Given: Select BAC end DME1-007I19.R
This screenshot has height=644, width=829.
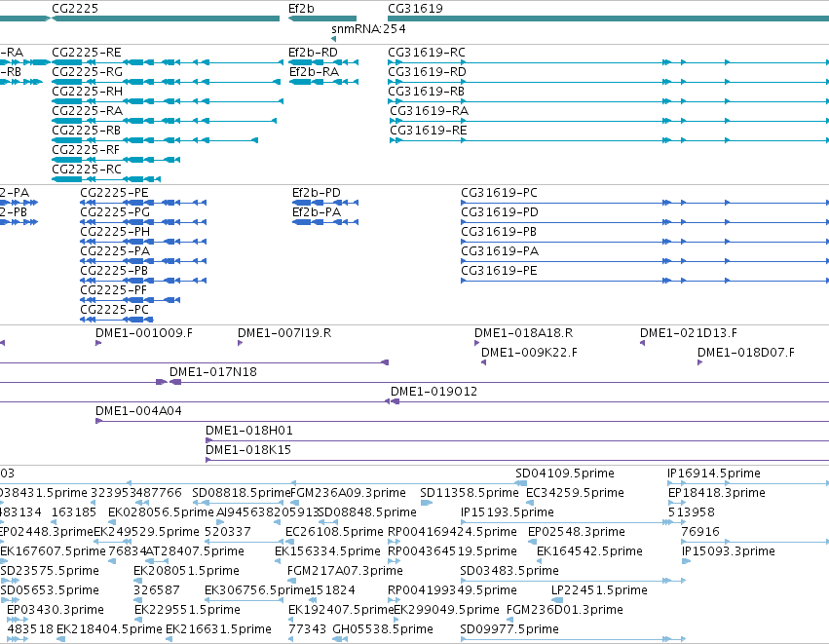Looking at the screenshot, I should (x=284, y=333).
